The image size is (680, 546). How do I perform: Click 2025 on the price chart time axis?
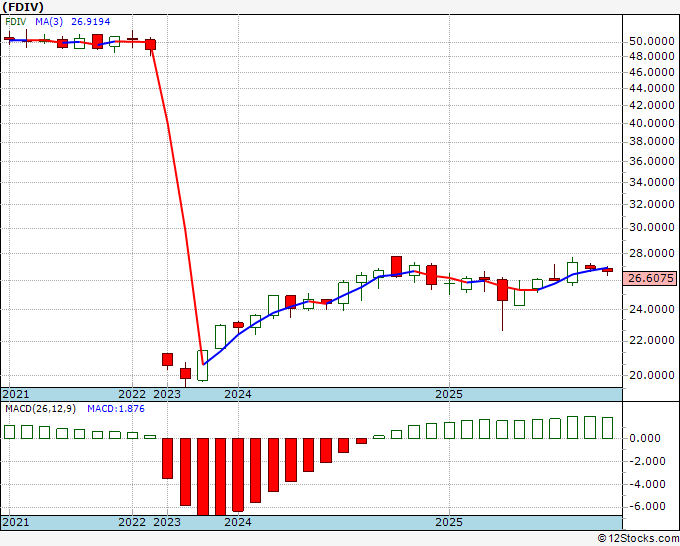(x=449, y=394)
